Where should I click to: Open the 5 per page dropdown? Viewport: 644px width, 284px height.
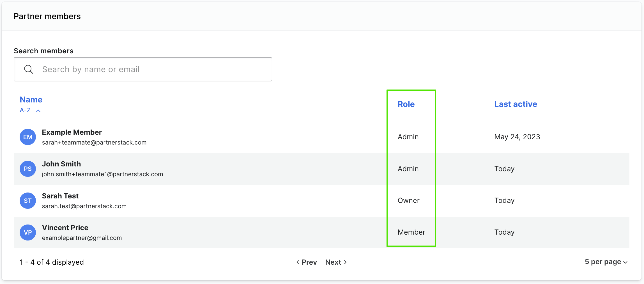[606, 262]
